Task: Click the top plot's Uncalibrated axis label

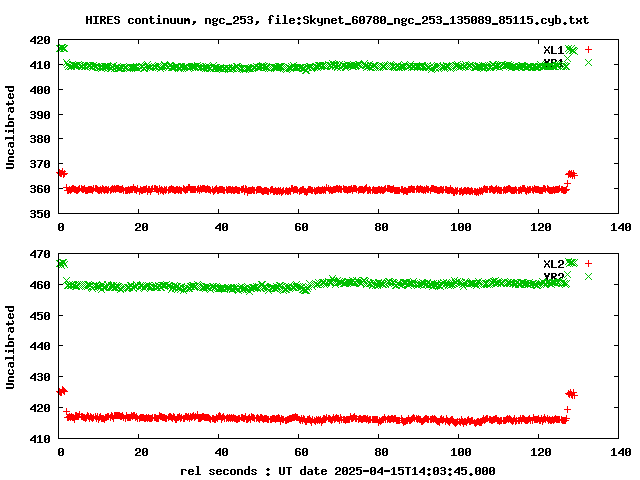Action: [10, 127]
